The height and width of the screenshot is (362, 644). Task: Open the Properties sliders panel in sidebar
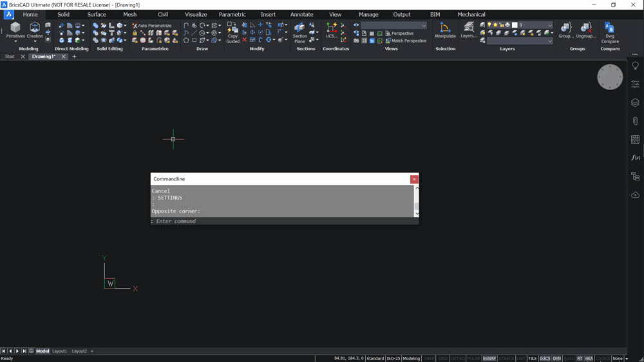636,84
